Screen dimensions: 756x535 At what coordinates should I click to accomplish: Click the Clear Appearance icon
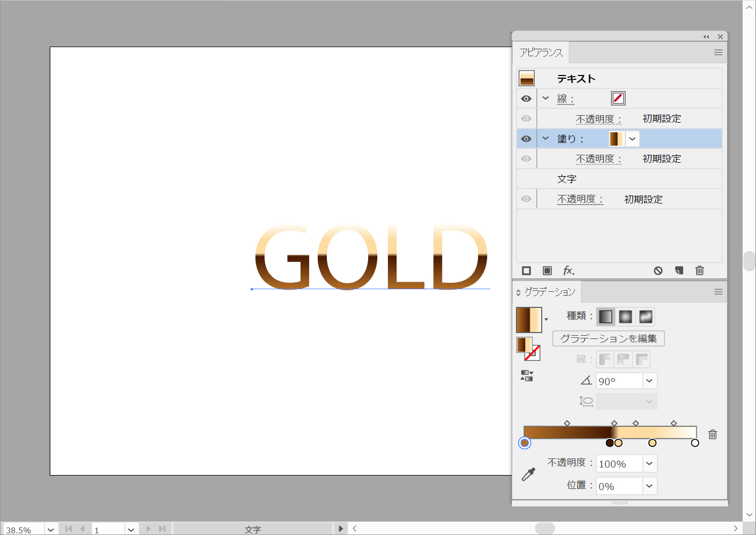click(x=658, y=271)
